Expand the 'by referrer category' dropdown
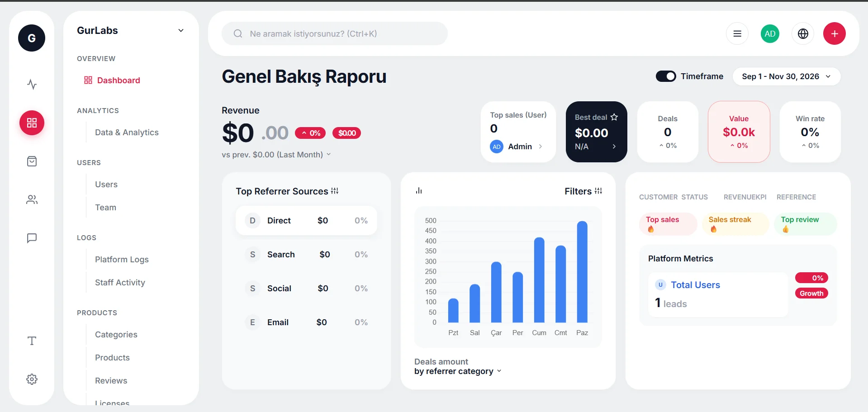The width and height of the screenshot is (868, 412). point(458,371)
